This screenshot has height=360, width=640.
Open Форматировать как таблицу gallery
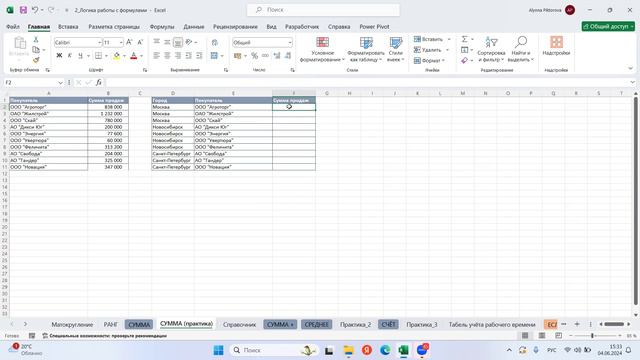(x=366, y=49)
